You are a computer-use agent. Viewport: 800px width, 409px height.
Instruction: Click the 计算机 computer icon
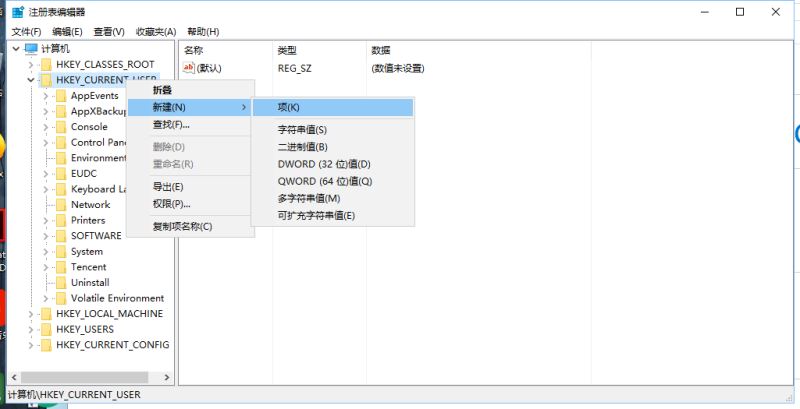(31, 49)
